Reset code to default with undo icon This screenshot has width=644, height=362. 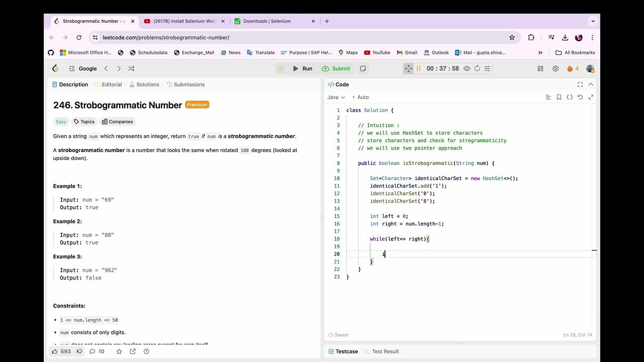[580, 97]
